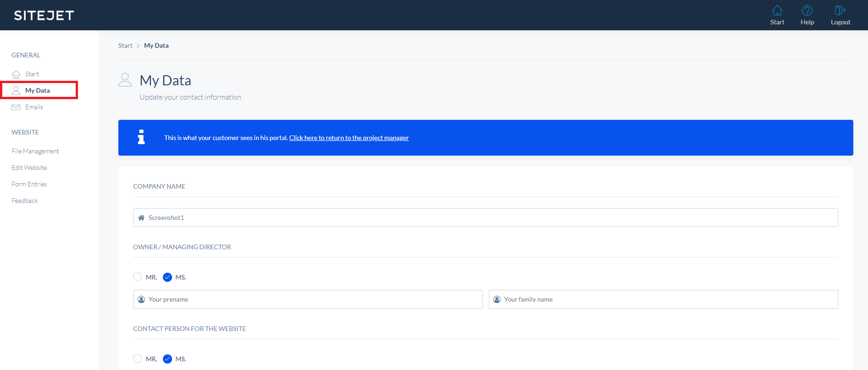Click the person icon beside My Data

pyautogui.click(x=16, y=90)
